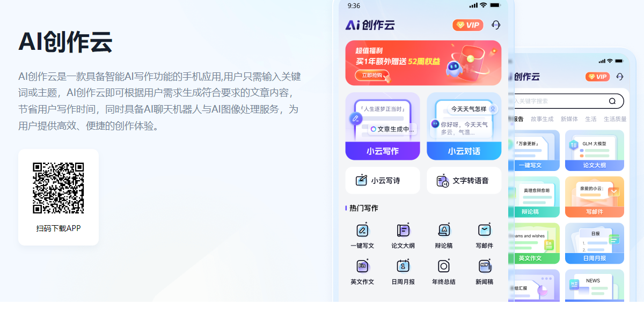644x312 pixels.
Task: Click the headset icon on the back phone
Action: point(620,77)
